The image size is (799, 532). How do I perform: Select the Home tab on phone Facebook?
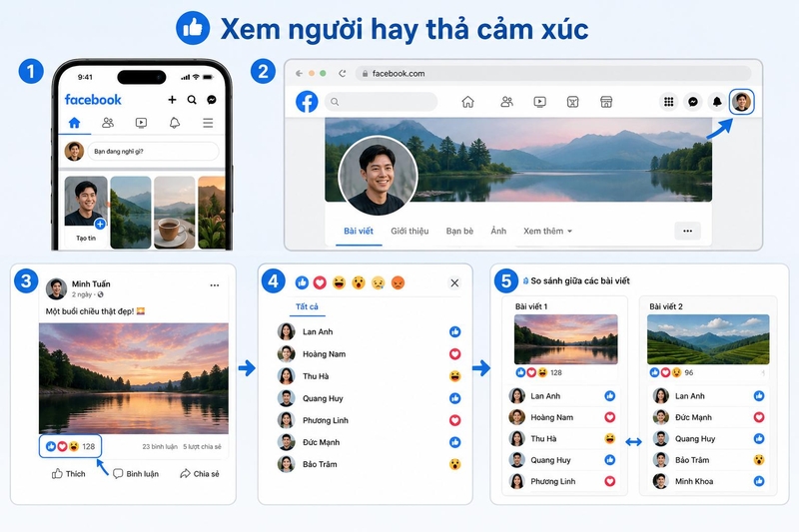click(x=74, y=123)
